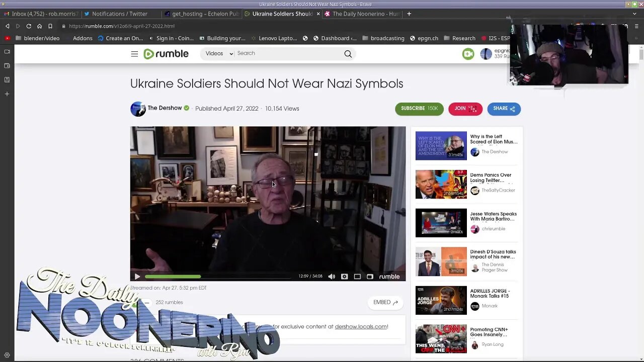The width and height of the screenshot is (644, 362).
Task: Reload the page
Action: (29, 26)
